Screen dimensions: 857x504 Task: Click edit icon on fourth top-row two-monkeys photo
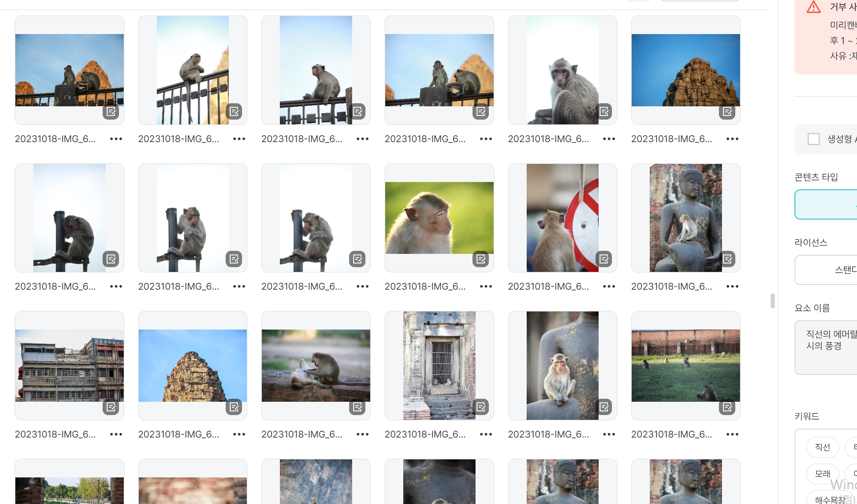tap(481, 111)
